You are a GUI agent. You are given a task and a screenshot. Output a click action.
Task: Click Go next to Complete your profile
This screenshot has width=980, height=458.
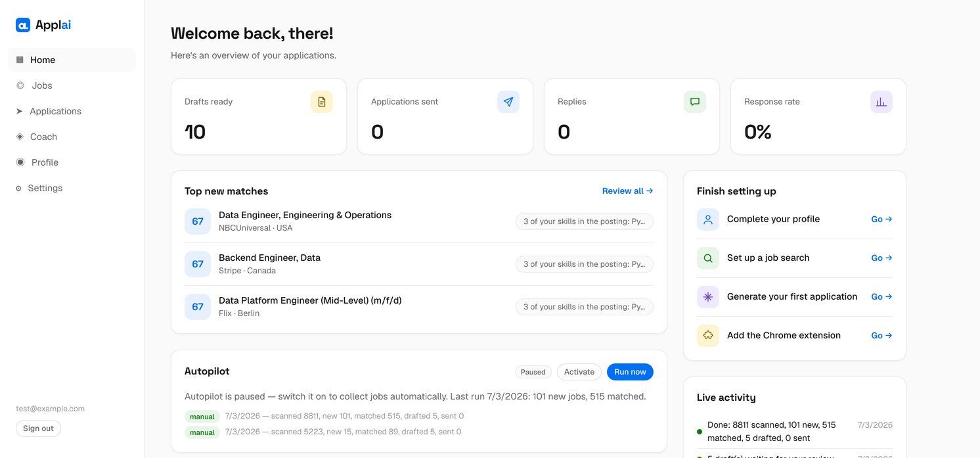(x=881, y=219)
